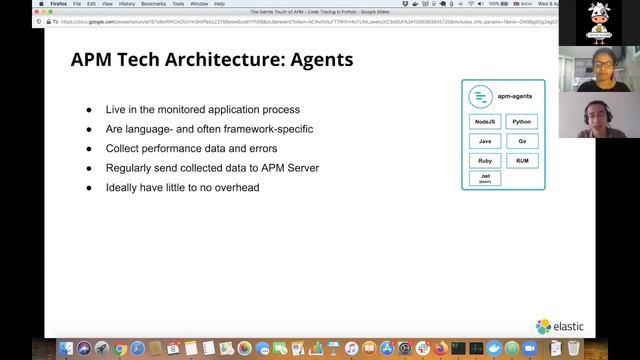This screenshot has height=360, width=640.
Task: Open Calendar app in the dock
Action: coord(173,349)
